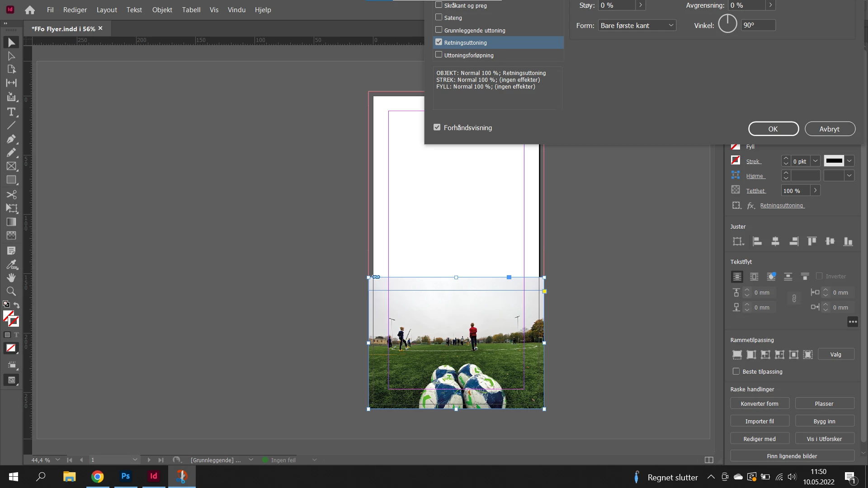Enable the Sateng effect checkbox

pos(439,18)
